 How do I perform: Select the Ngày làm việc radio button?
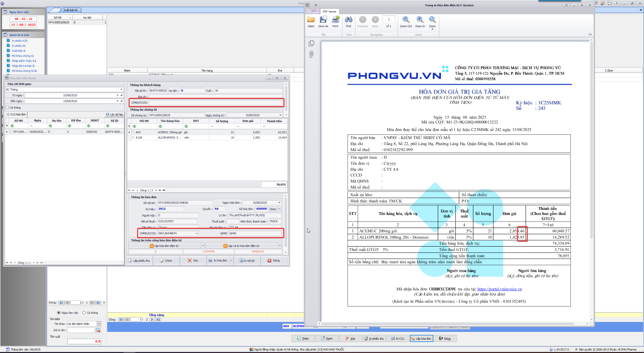tap(59, 313)
